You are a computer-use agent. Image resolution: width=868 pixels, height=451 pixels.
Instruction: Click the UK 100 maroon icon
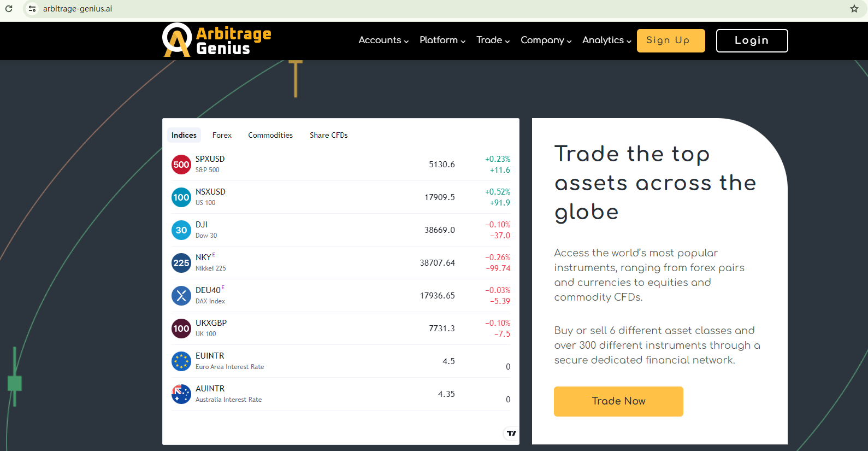point(181,329)
